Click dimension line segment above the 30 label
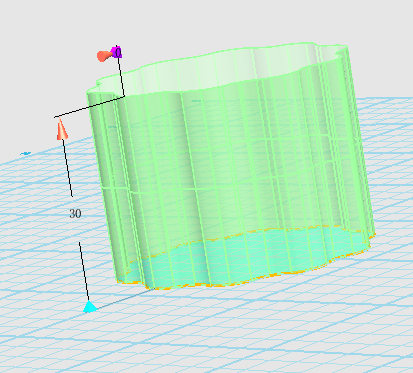The width and height of the screenshot is (413, 373). (68, 168)
